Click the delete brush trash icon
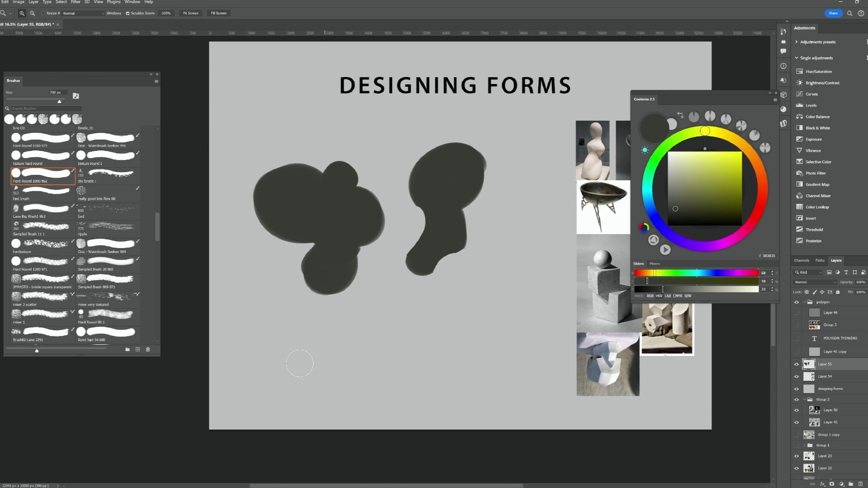This screenshot has width=868, height=488. [x=148, y=349]
